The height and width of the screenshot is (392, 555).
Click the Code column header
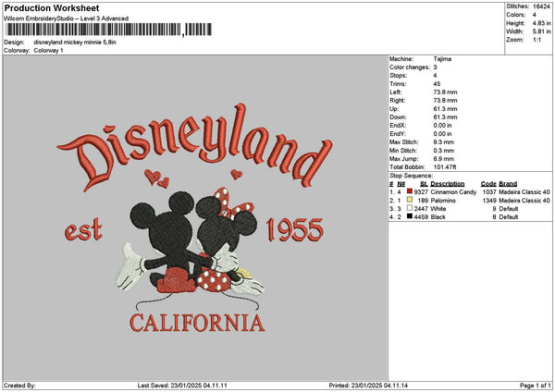click(488, 184)
